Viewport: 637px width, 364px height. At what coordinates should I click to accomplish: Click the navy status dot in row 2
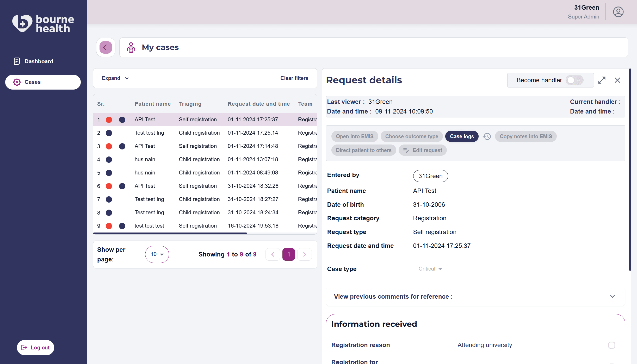point(109,133)
